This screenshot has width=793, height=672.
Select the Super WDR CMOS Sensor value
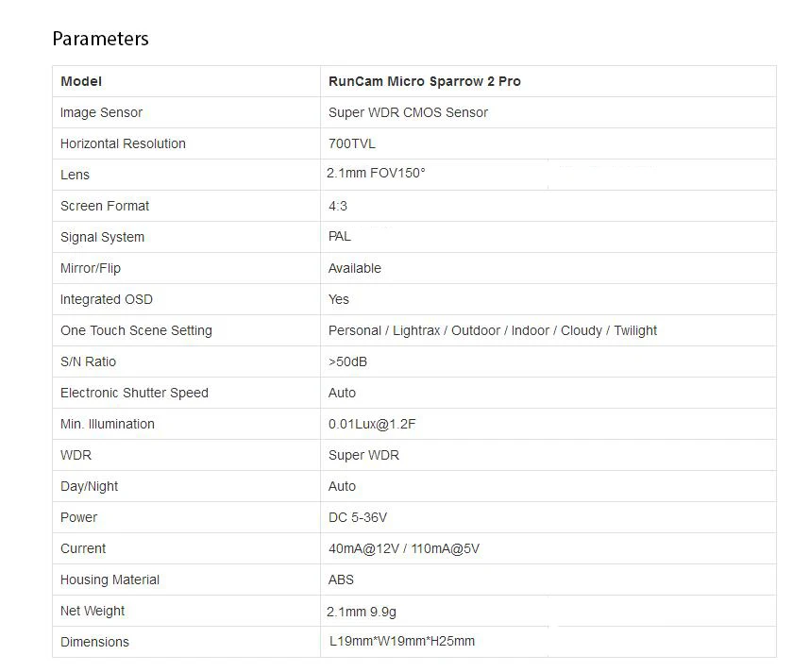(408, 112)
